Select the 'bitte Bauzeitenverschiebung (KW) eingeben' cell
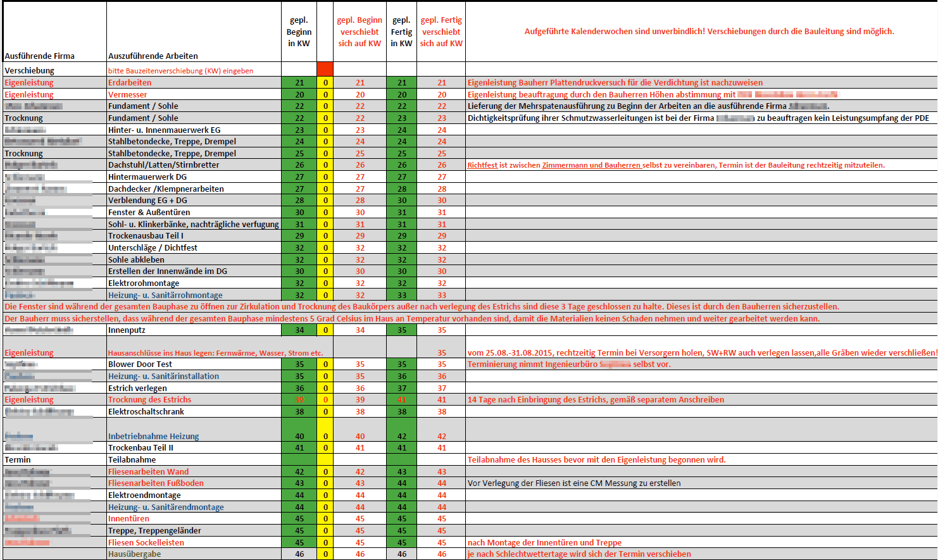The image size is (938, 560). tap(180, 71)
